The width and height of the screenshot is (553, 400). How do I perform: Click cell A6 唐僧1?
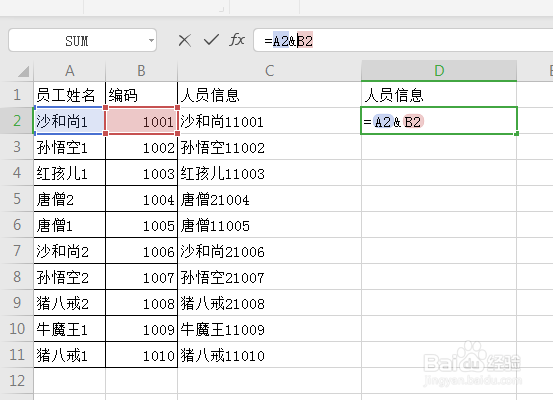[70, 225]
